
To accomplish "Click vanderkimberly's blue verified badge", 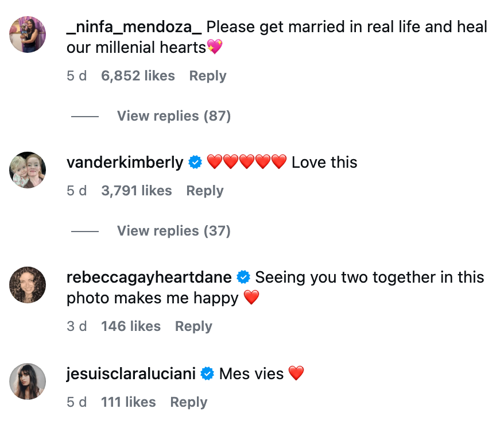I will coord(195,163).
